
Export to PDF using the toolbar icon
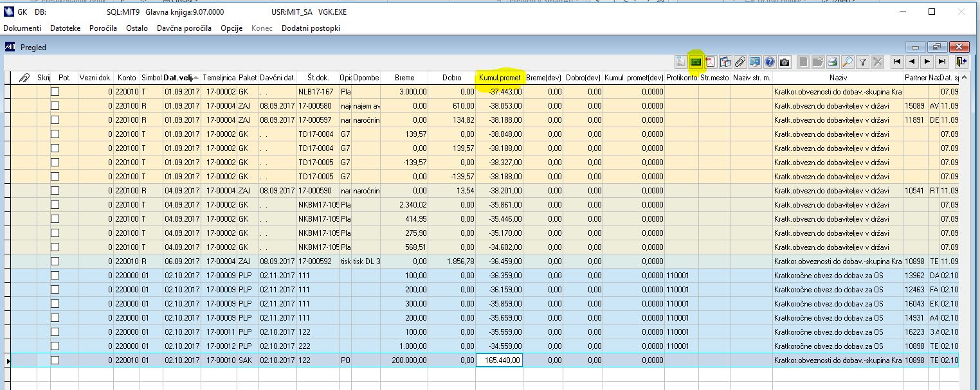(711, 62)
